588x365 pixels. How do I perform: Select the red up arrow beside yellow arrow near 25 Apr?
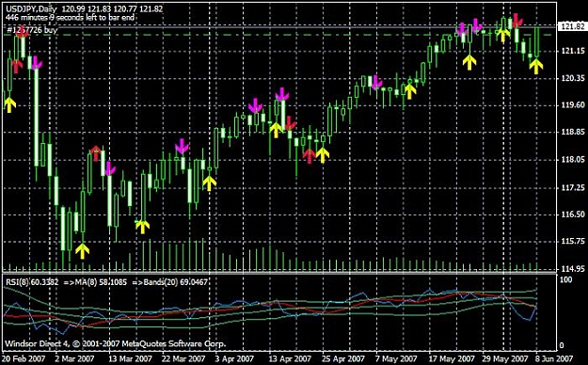click(x=309, y=156)
